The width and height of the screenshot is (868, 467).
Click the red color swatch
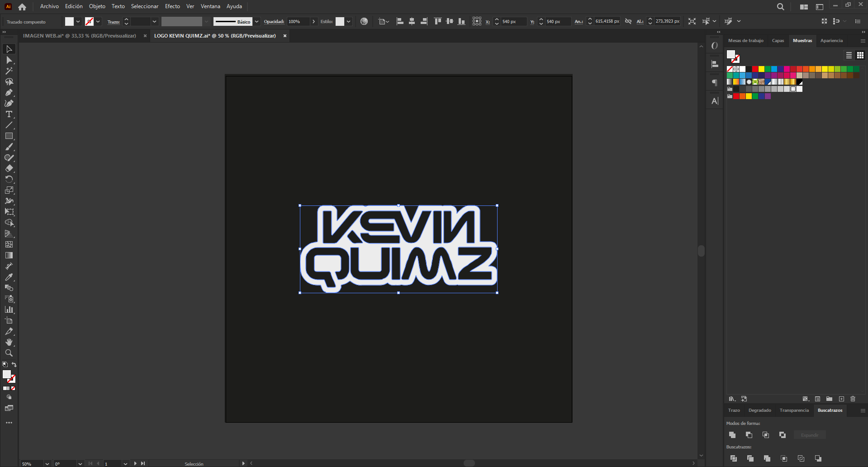point(755,69)
